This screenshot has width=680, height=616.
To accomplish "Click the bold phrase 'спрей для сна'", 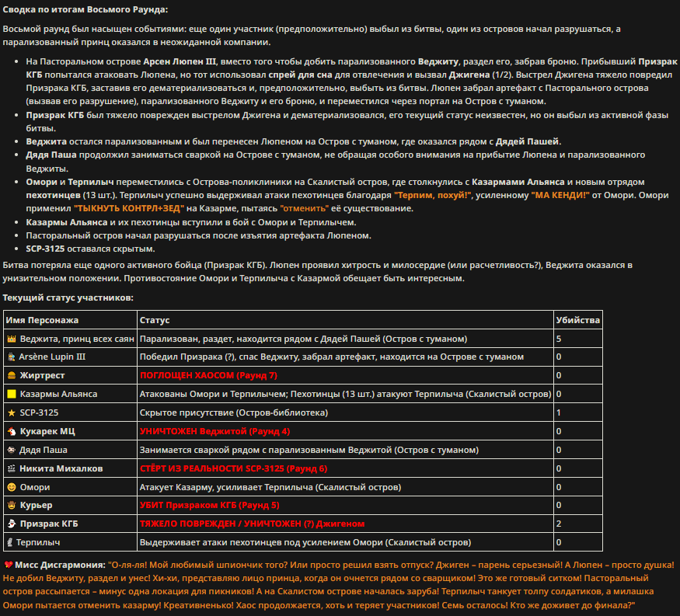I will tap(300, 75).
